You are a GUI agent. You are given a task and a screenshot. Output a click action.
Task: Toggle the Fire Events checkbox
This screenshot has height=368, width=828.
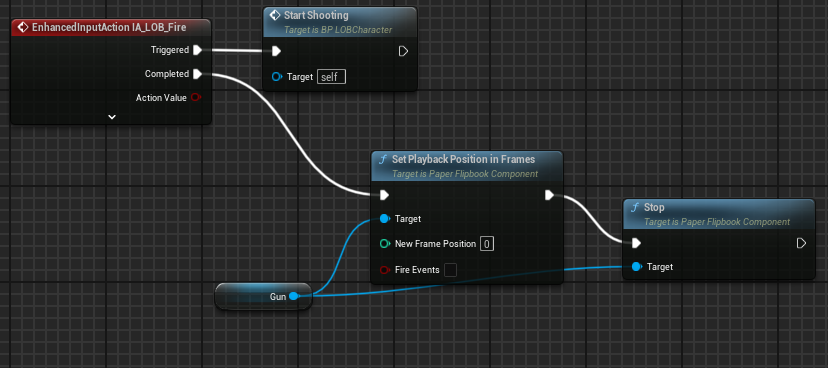[x=450, y=270]
